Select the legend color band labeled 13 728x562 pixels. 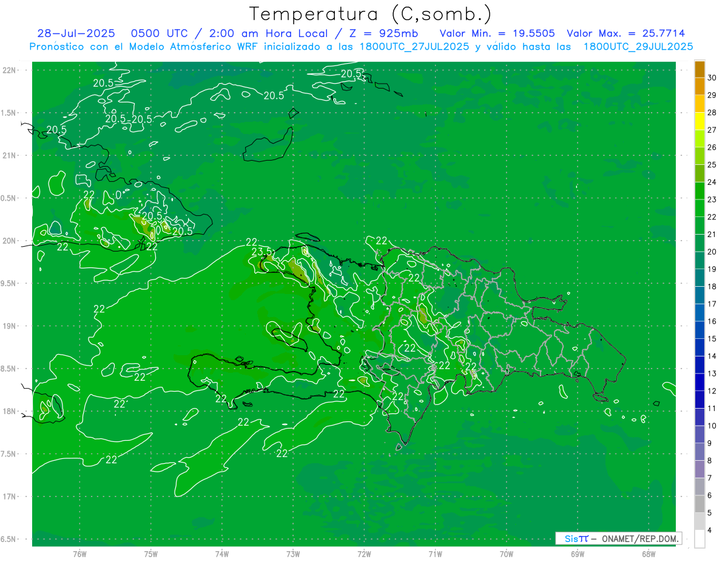coord(699,364)
